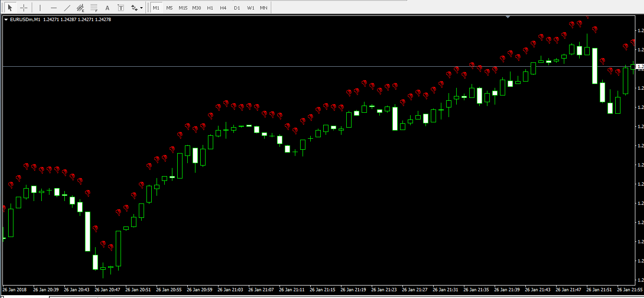Select the Fibonacci retracement tool

94,8
